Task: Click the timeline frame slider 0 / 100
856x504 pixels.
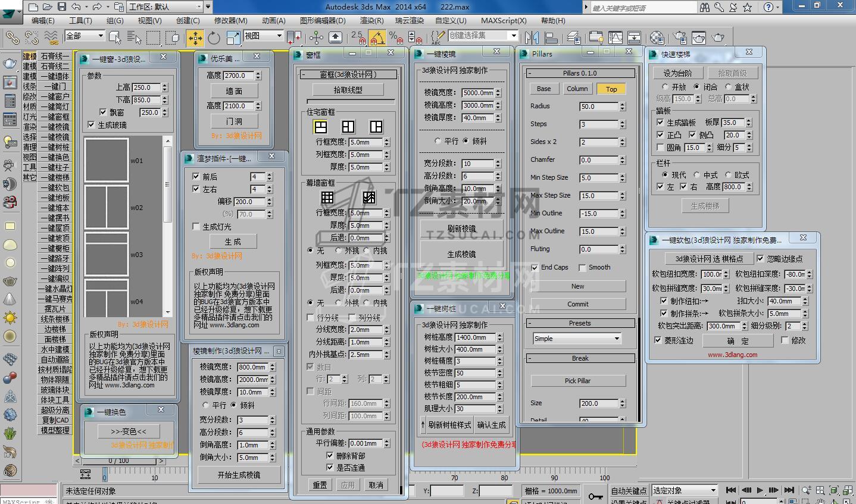Action: (x=119, y=461)
